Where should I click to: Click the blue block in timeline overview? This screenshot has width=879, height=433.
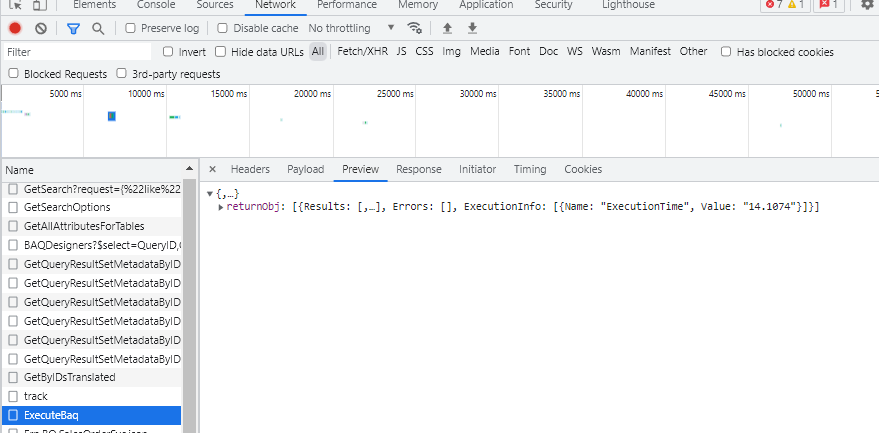112,116
